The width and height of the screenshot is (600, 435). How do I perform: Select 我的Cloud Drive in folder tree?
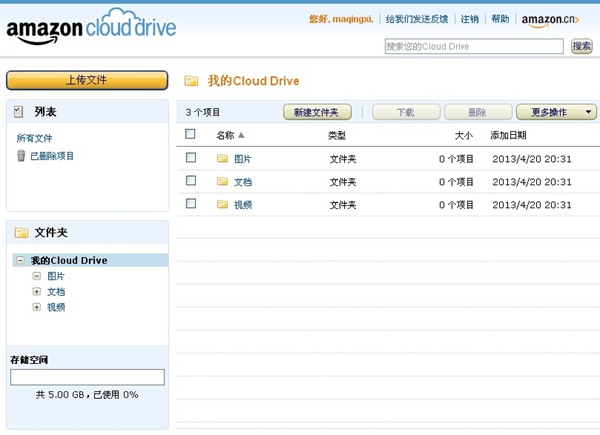[69, 260]
